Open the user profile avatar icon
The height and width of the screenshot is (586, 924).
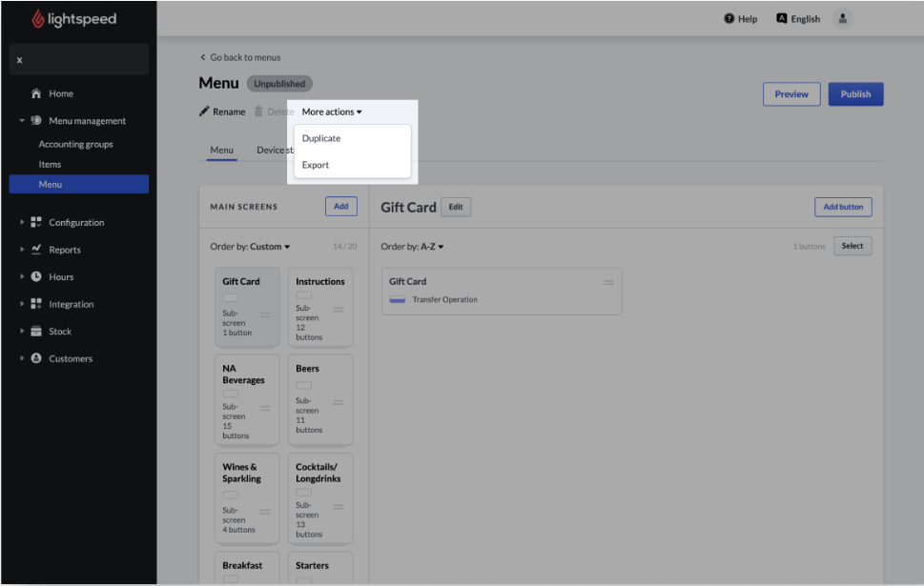click(842, 19)
